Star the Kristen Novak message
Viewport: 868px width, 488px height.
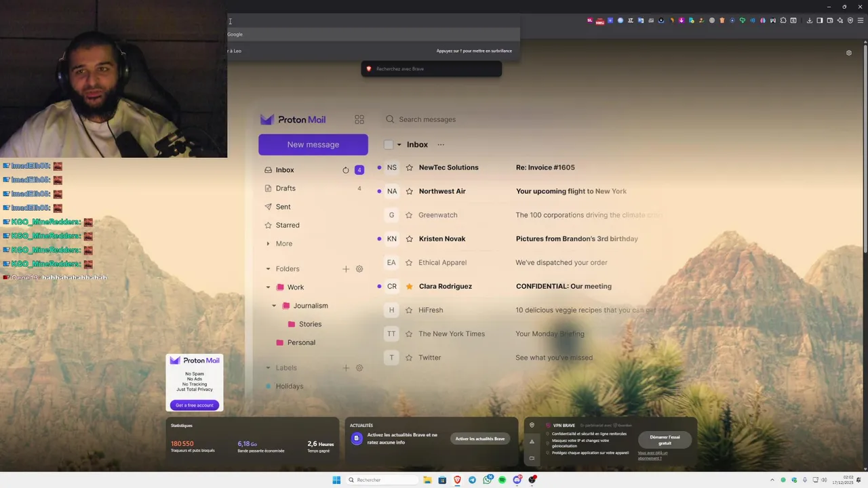(x=410, y=239)
